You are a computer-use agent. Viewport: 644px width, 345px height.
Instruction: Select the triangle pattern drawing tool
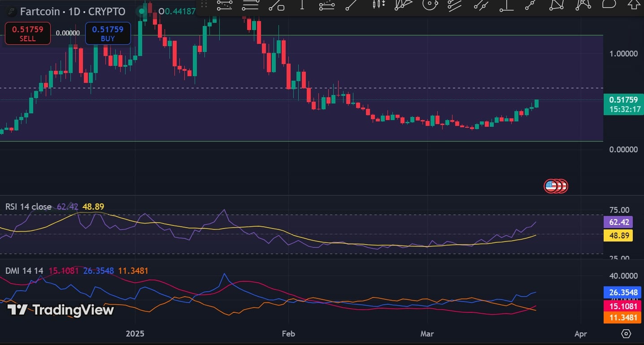tap(557, 4)
